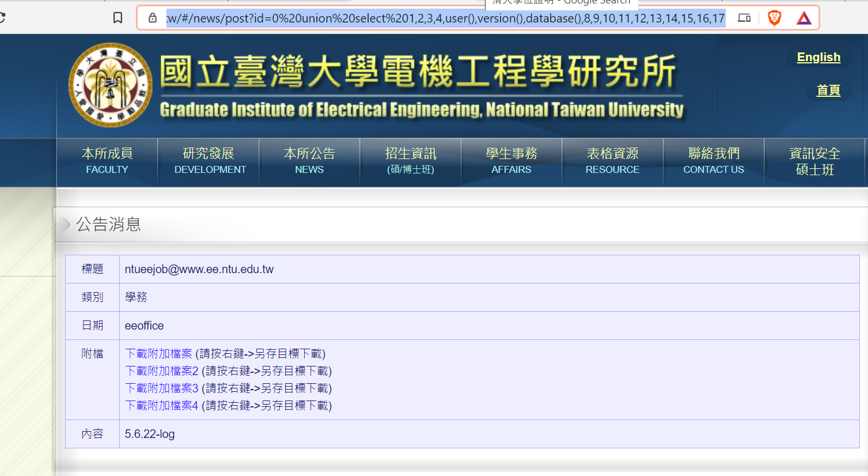Click the 國立臺灣大學電機工程學研究所 banner title

pyautogui.click(x=418, y=72)
